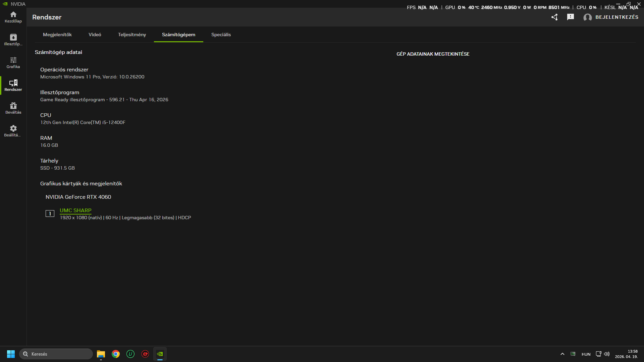Expand the hidden system tray icons
Image resolution: width=644 pixels, height=362 pixels.
562,354
